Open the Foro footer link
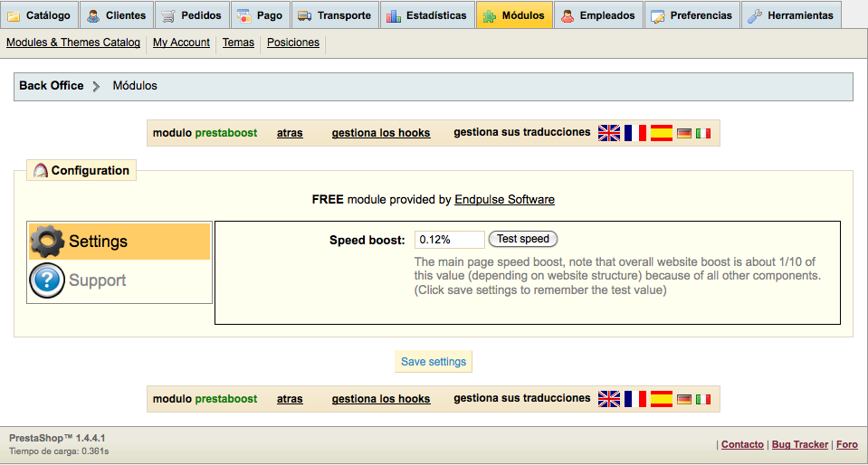The image size is (868, 465). (x=847, y=444)
